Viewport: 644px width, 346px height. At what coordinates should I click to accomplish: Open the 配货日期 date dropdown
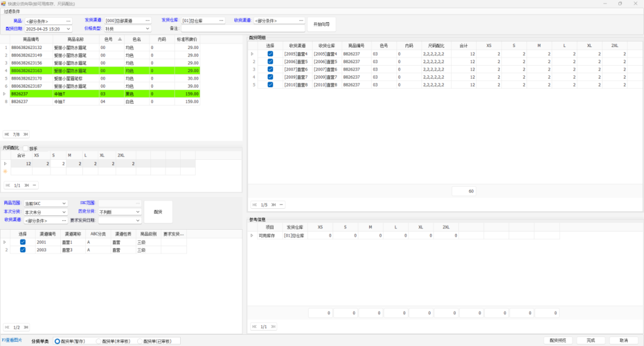pyautogui.click(x=68, y=29)
